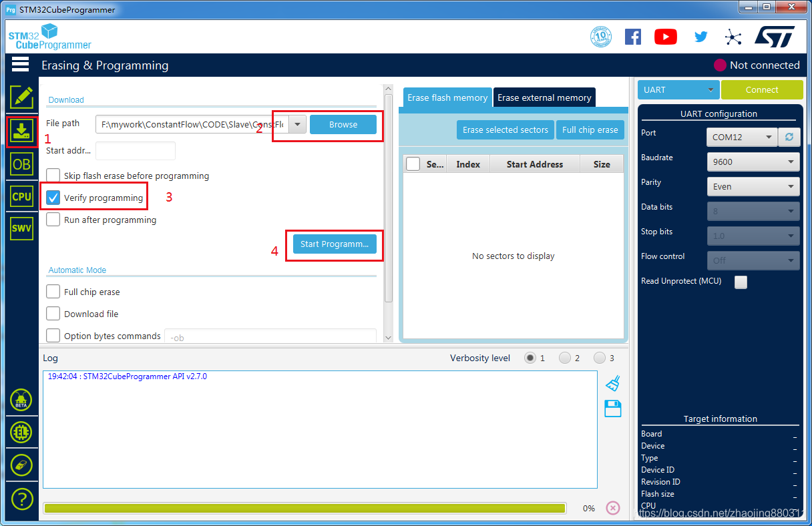
Task: Click the Size column header
Action: 602,164
